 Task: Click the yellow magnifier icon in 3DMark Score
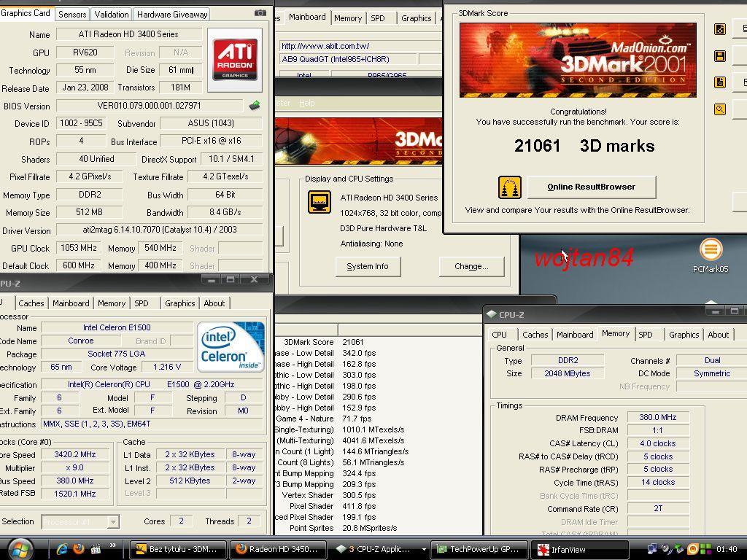point(720,109)
